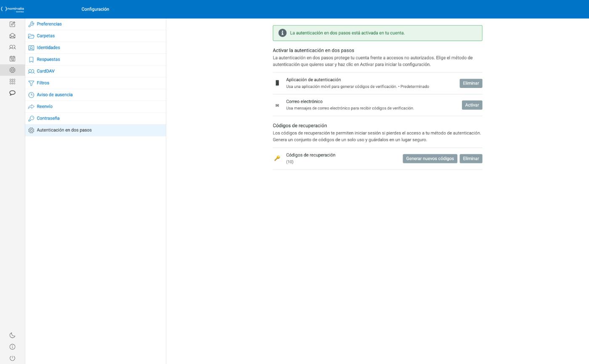Open the compose message icon

click(x=12, y=24)
